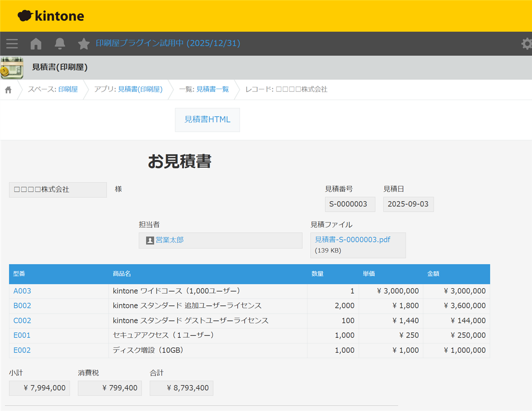Click the breadcrumb home icon
This screenshot has width=532, height=411.
(x=8, y=90)
